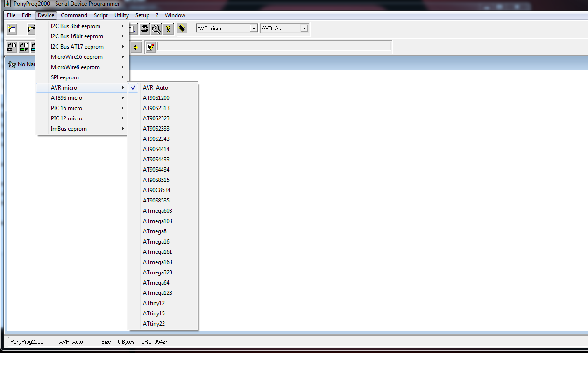Select ATmega8 device
The height and width of the screenshot is (383, 588).
coord(163,231)
